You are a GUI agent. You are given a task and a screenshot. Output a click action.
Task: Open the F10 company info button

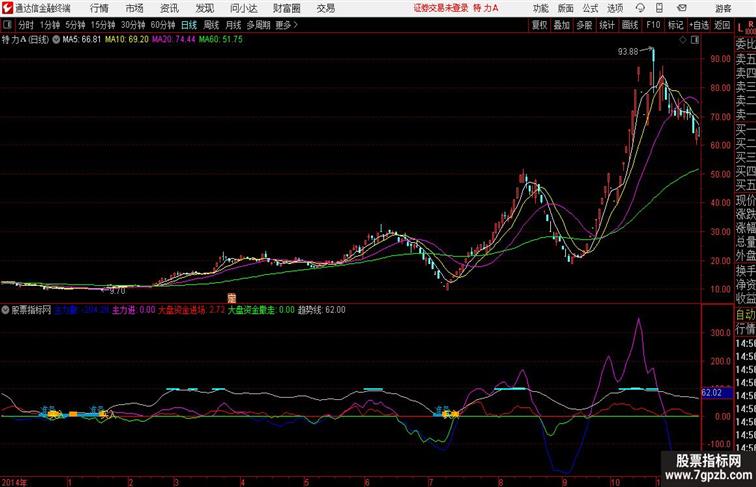pos(653,25)
